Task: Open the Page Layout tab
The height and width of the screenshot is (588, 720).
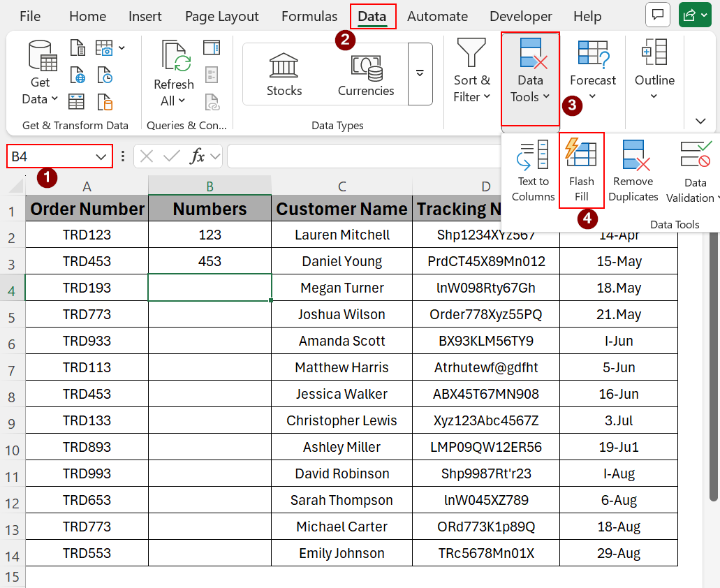Action: click(x=221, y=16)
